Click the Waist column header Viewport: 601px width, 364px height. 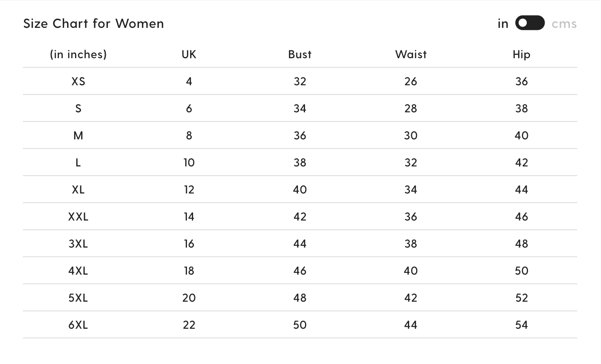point(411,54)
